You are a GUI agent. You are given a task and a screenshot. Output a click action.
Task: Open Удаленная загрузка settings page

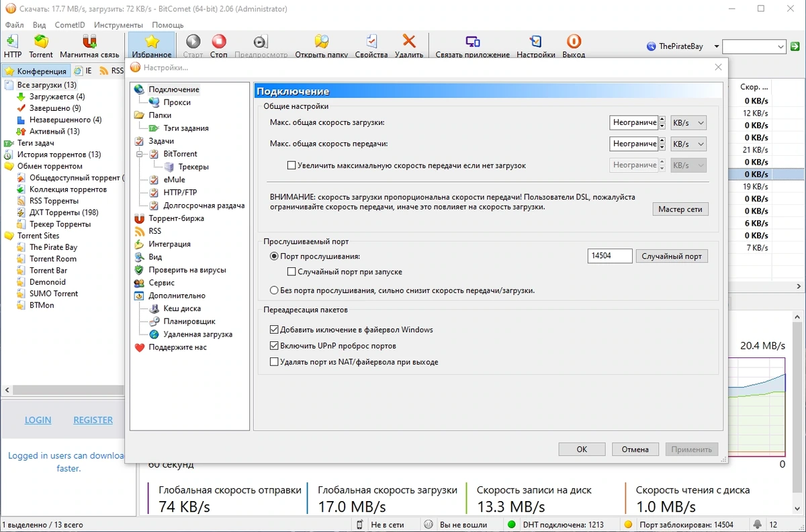pos(197,334)
